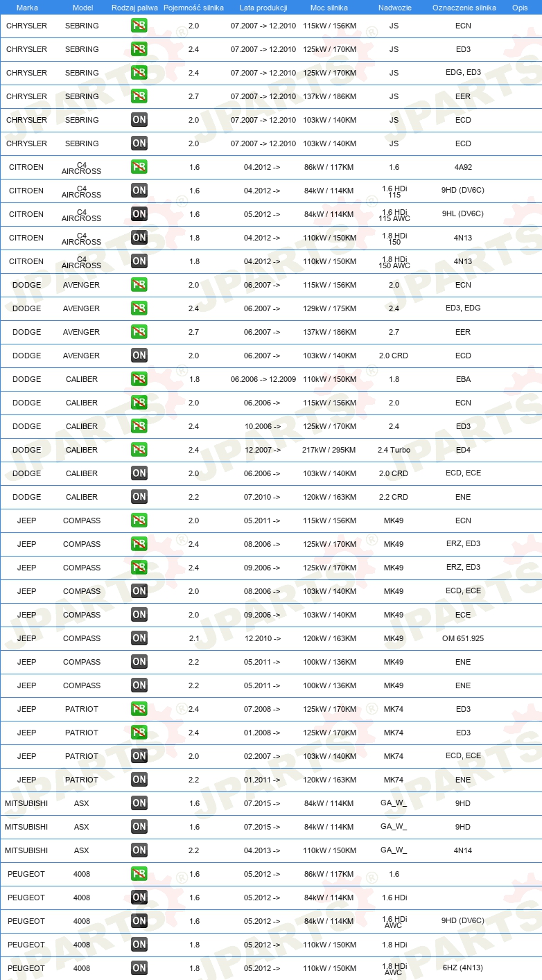Select the engine code 6HZ (4N13)
The image size is (542, 980).
coord(463,968)
